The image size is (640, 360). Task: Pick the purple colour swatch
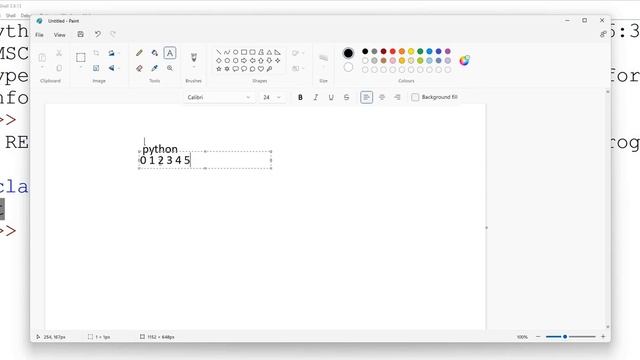click(x=448, y=51)
